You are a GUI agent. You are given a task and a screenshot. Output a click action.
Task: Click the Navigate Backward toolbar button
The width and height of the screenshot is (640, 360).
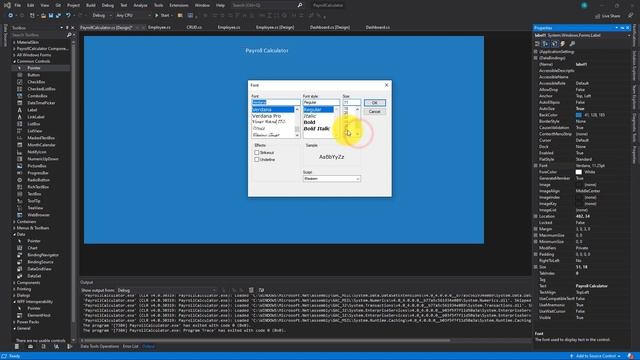coord(11,16)
